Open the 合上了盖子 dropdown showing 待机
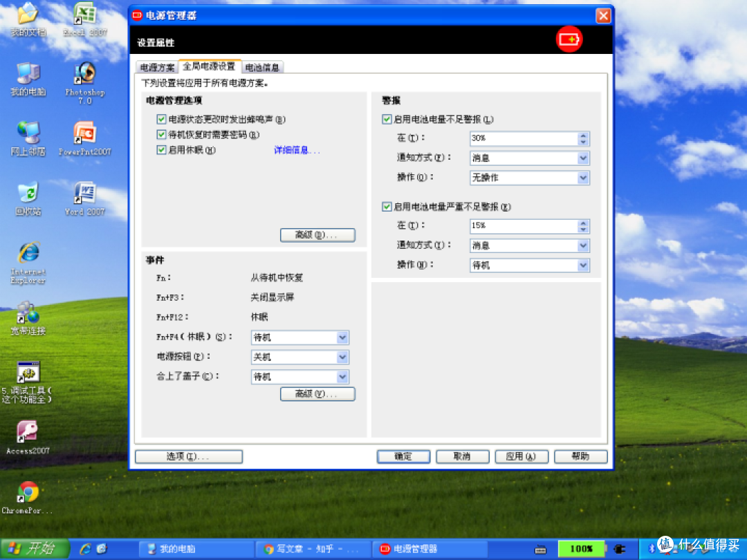747x560 pixels. 299,377
